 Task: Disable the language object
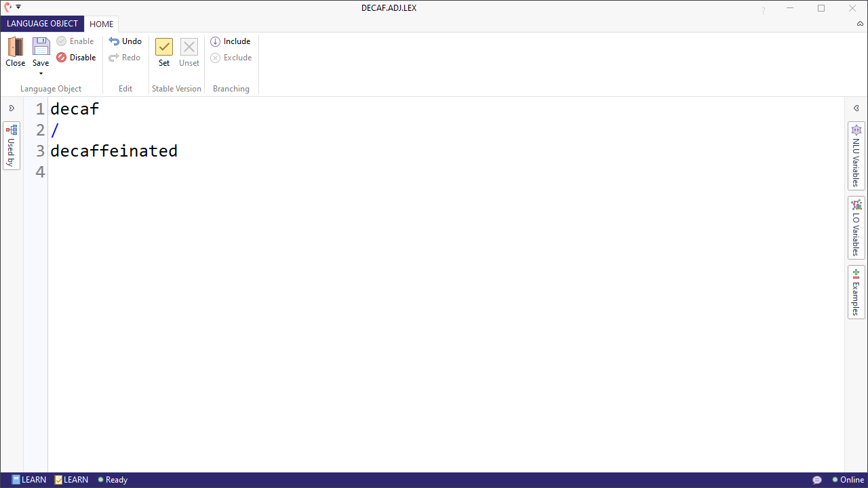click(76, 58)
